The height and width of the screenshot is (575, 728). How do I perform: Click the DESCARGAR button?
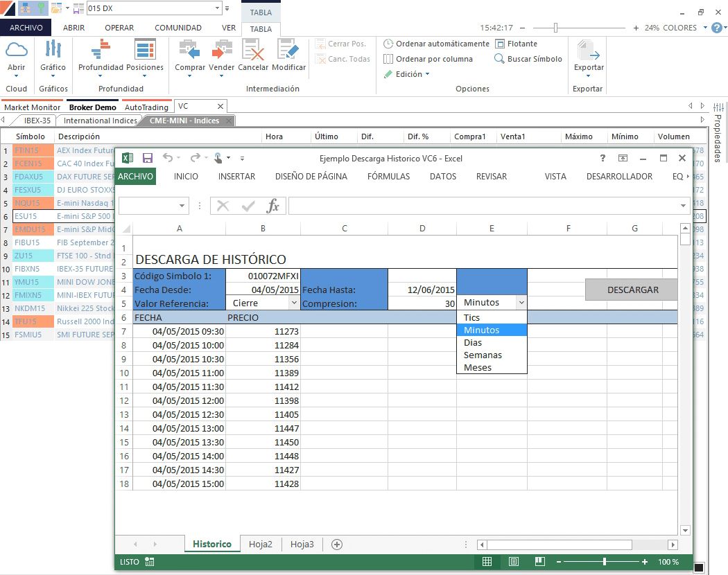point(632,290)
